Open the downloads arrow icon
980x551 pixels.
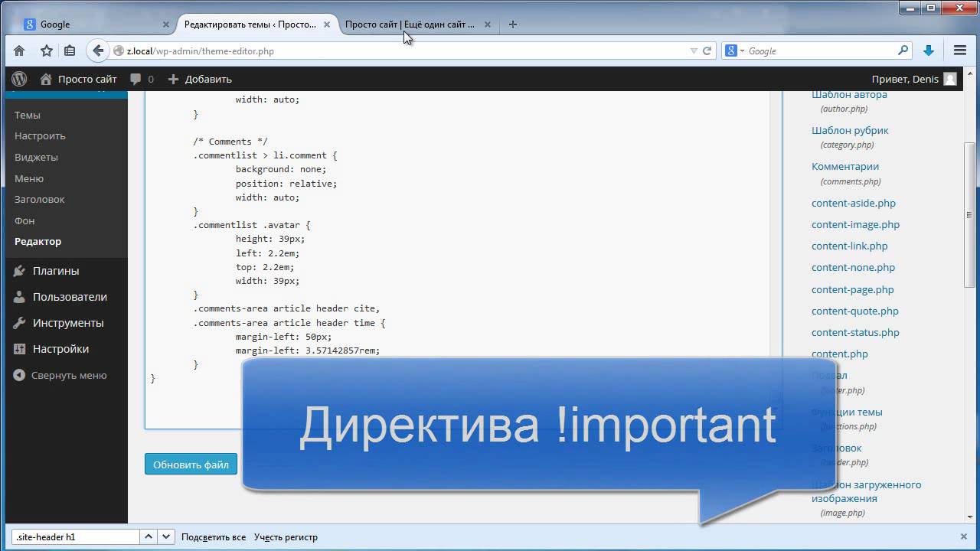coord(929,51)
